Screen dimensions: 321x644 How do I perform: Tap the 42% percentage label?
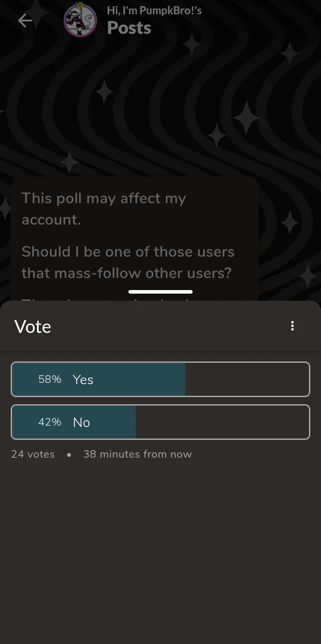(50, 422)
